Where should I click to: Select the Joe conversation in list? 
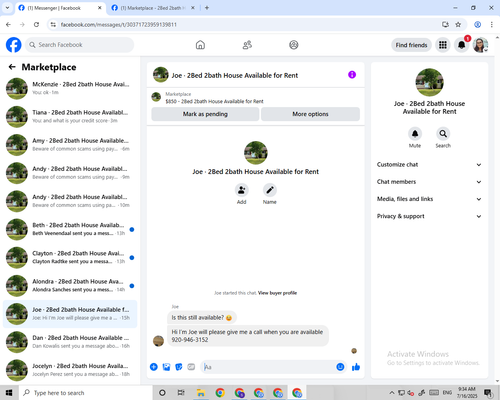pos(70,314)
